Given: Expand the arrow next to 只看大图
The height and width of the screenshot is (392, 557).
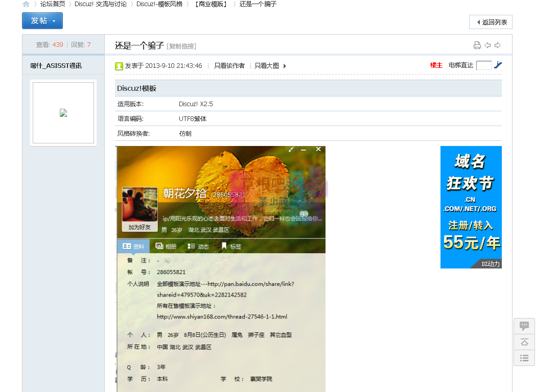Looking at the screenshot, I should [285, 65].
